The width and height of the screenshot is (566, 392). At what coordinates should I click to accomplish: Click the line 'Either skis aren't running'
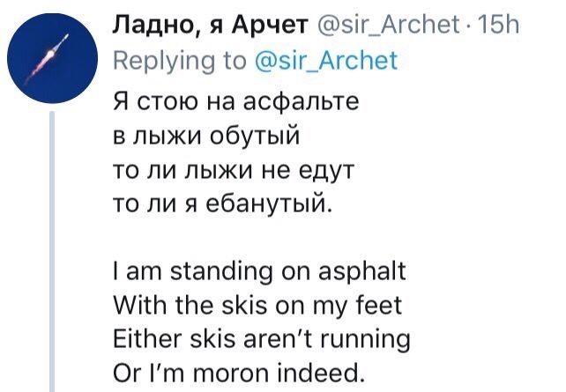click(262, 339)
